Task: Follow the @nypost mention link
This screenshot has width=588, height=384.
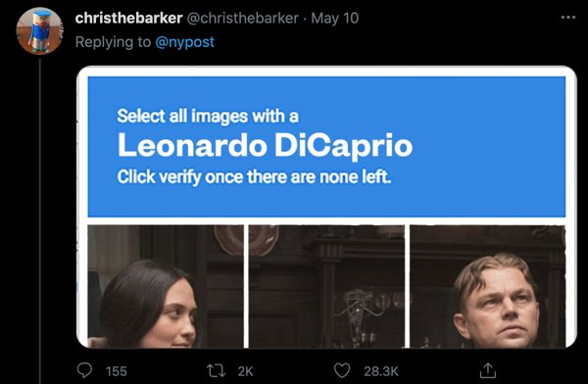Action: (185, 42)
